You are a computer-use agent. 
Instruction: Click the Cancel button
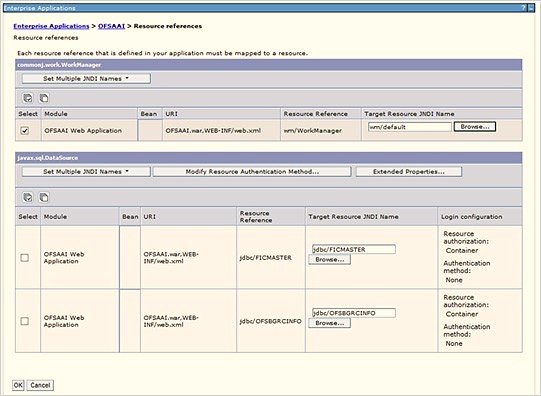pos(40,385)
